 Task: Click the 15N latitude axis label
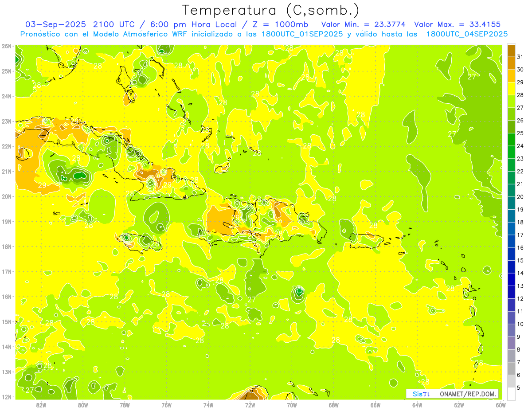6,322
